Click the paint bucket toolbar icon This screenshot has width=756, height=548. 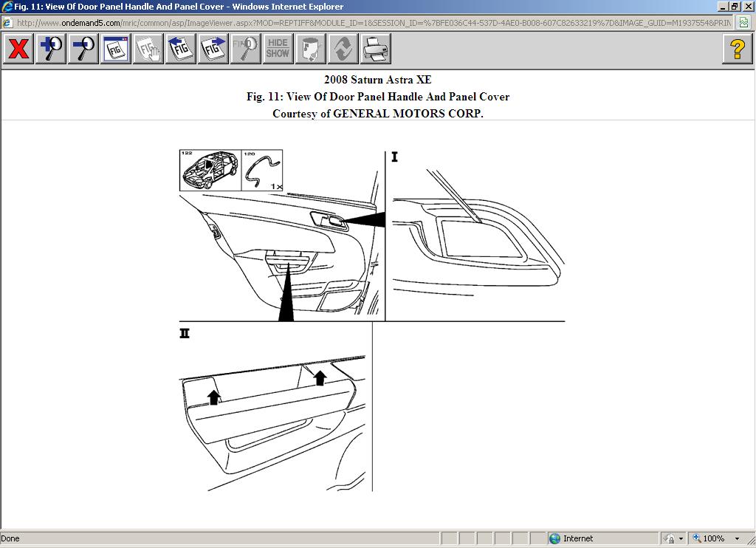(310, 49)
